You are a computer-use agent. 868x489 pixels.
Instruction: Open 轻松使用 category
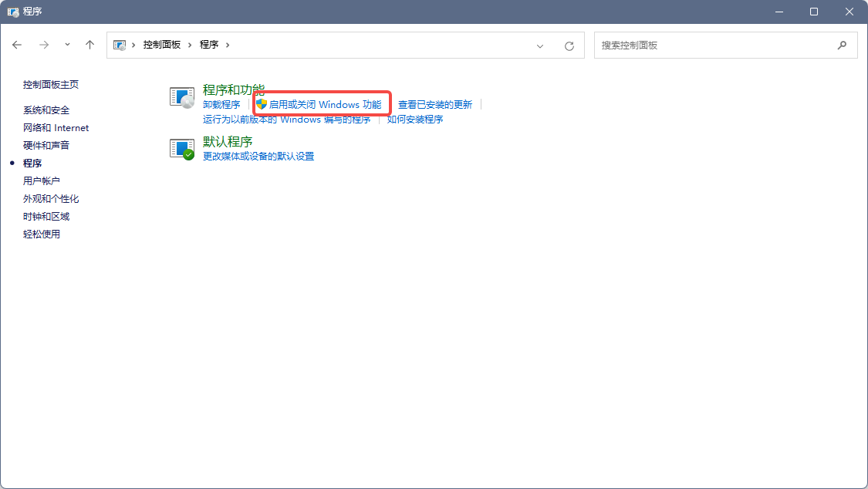(x=42, y=234)
